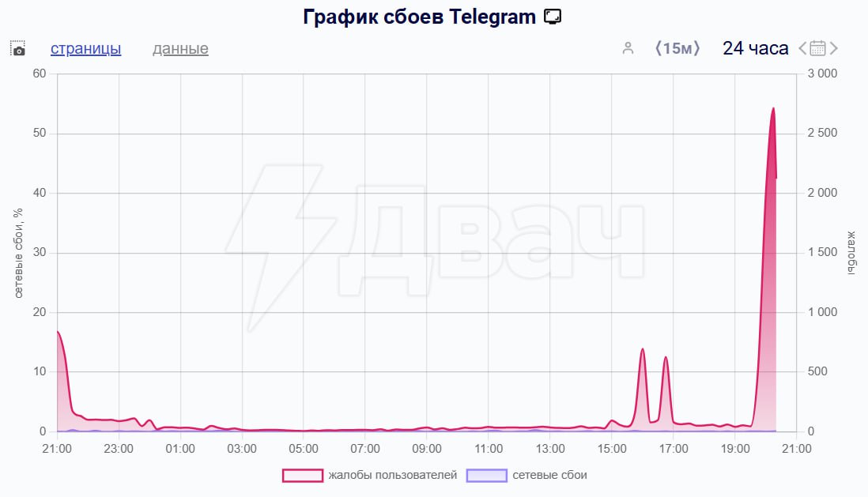Click the purple сетевые сбои legend swatch

[486, 475]
